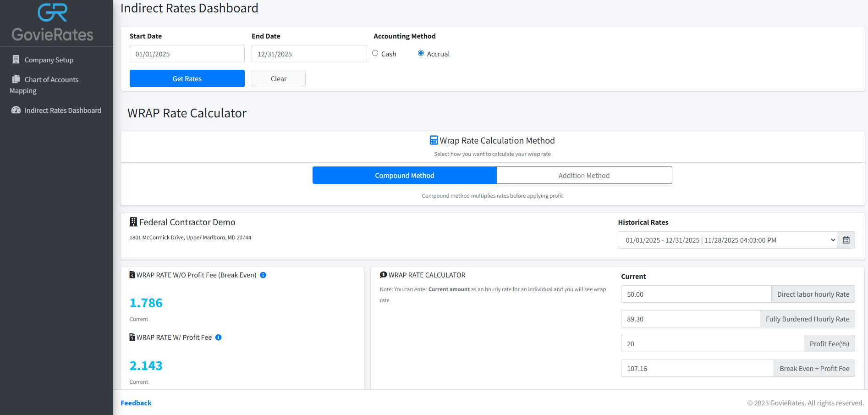Click the Chart of Accounts Mapping copy icon
The width and height of the screenshot is (868, 415).
(16, 79)
